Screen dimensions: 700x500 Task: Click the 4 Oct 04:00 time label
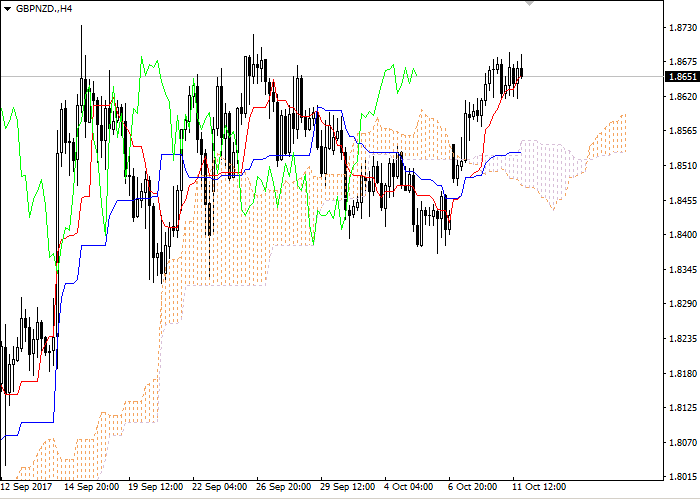click(x=409, y=487)
